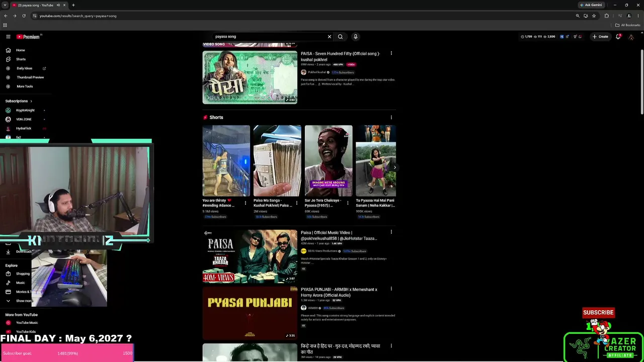Open the browser zoom magnifier icon
644x362 pixels.
578,16
